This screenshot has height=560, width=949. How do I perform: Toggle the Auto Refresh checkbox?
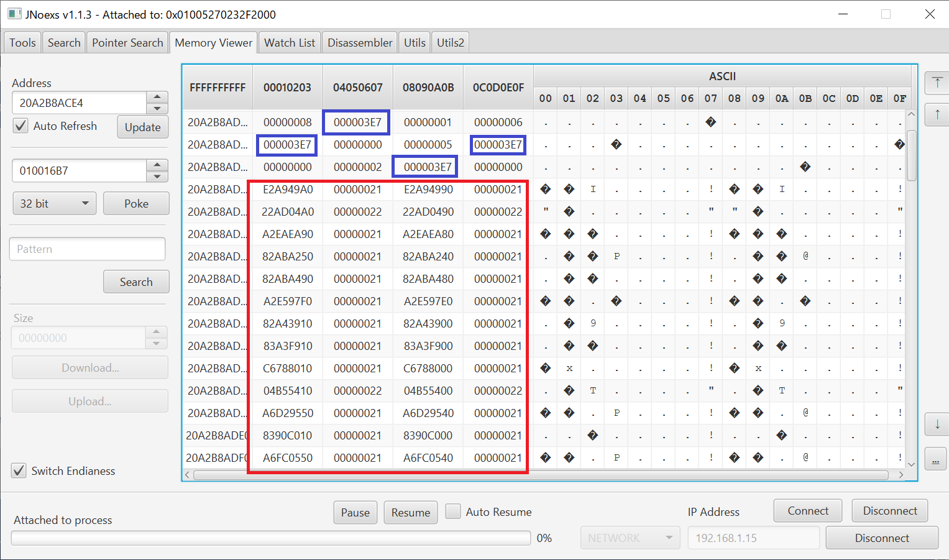(21, 126)
